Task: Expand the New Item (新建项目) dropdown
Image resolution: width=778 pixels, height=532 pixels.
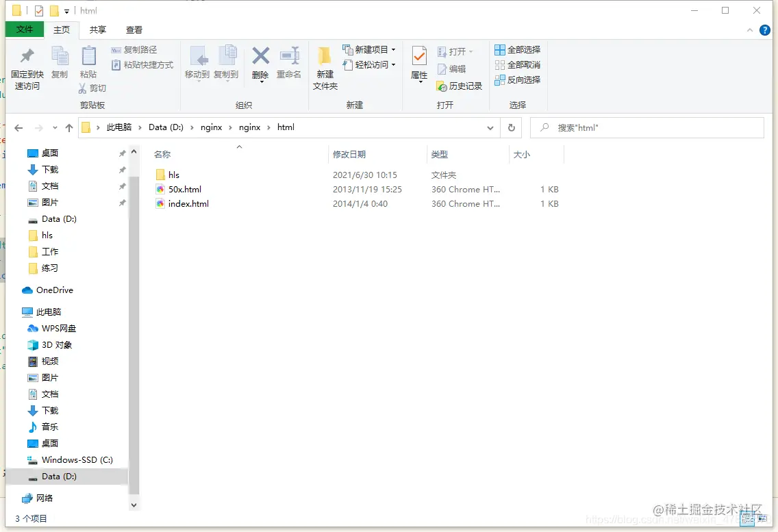Action: tap(394, 49)
